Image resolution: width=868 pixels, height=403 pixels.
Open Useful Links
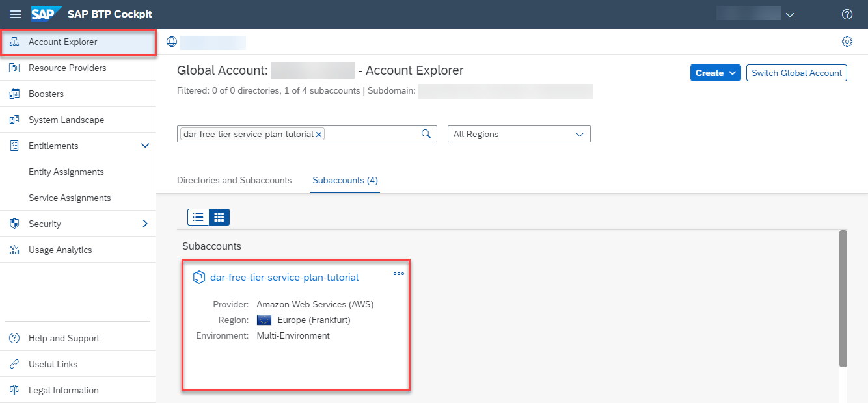(78, 364)
